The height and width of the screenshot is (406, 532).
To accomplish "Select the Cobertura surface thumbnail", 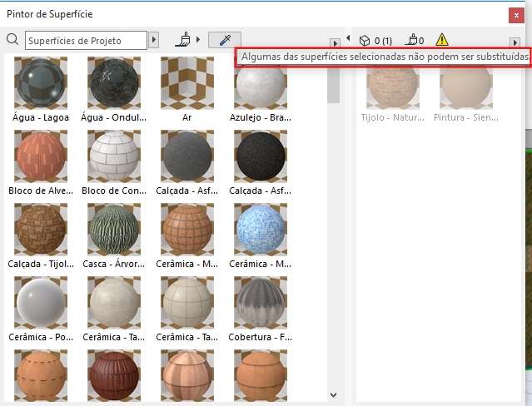I will coord(261,301).
